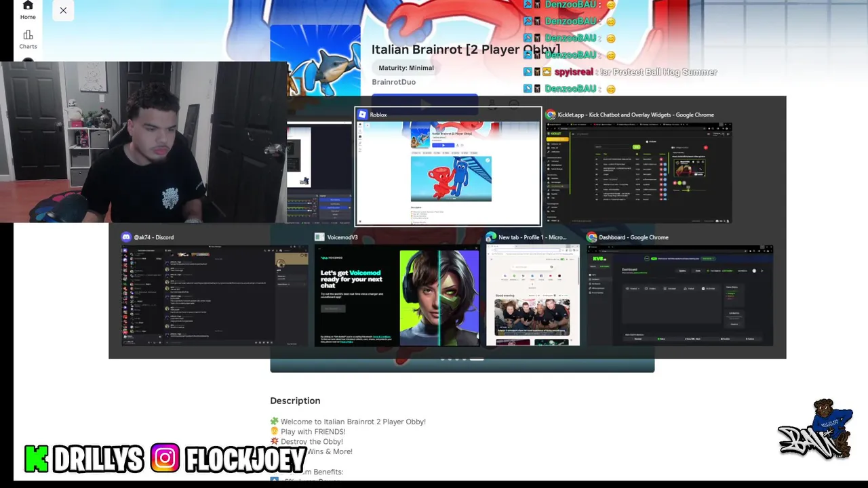The height and width of the screenshot is (488, 868).
Task: Click the 'Dashboard - Google Chrome' window title
Action: pos(633,237)
